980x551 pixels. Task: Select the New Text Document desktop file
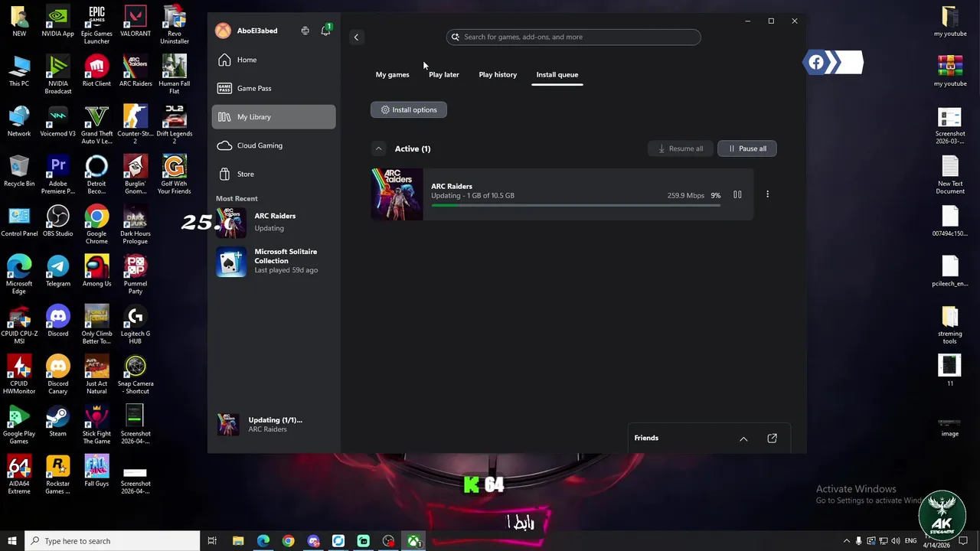coord(950,174)
